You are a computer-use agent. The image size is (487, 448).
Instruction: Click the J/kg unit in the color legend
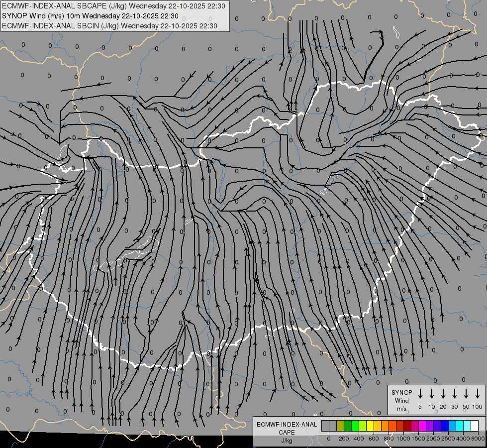(287, 441)
